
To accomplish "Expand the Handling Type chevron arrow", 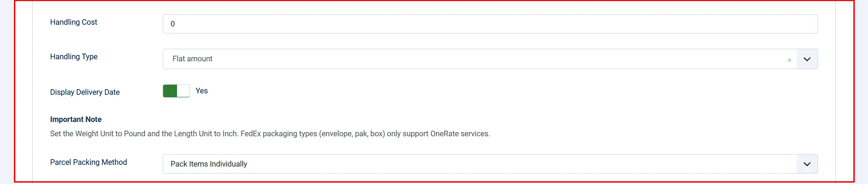I will coord(807,59).
